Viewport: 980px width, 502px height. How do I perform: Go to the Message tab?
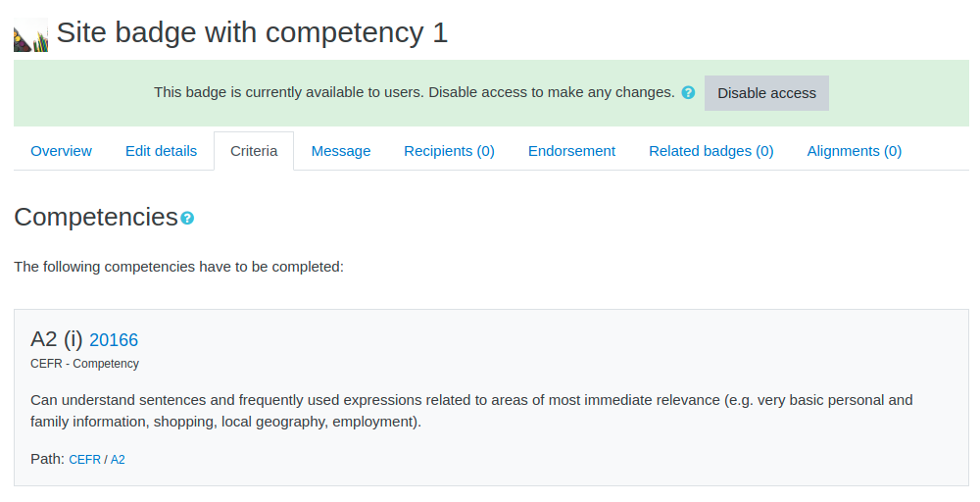click(x=341, y=151)
